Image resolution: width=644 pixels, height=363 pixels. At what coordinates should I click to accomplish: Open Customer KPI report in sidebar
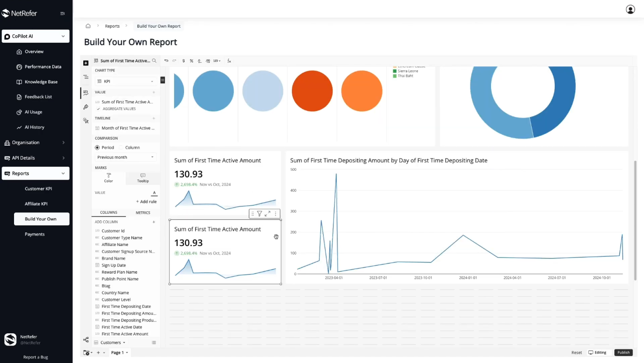[x=39, y=189]
